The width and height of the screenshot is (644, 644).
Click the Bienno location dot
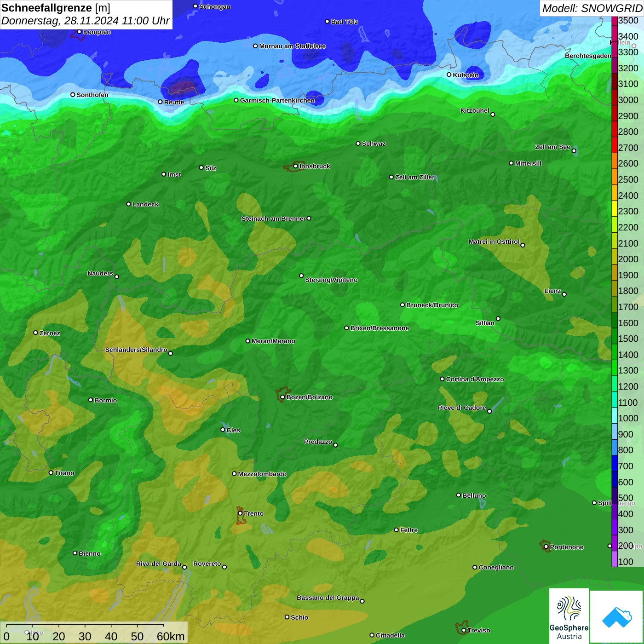pos(75,553)
